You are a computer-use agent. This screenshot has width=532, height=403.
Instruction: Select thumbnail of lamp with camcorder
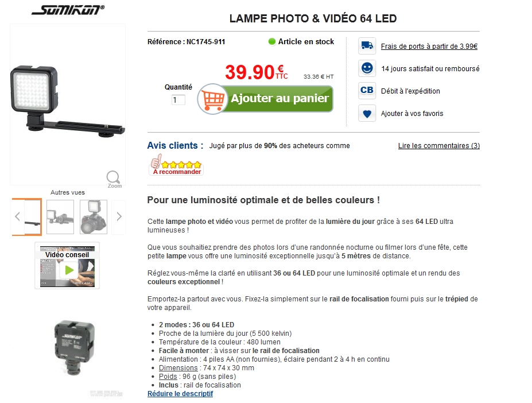(60, 216)
